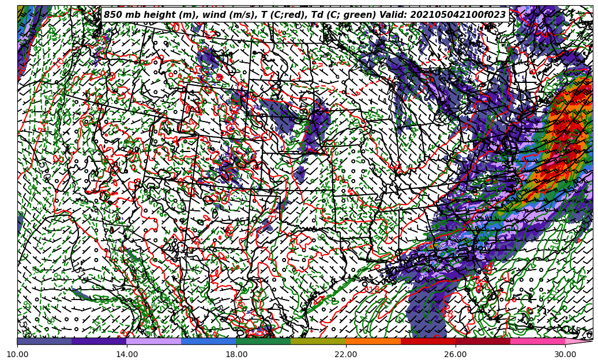
Task: Click the 22.00 colorbar tick label
Action: tap(346, 354)
